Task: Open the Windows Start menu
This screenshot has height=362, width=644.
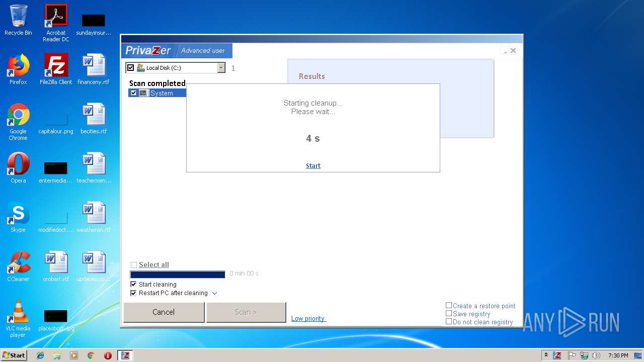Action: coord(14,355)
